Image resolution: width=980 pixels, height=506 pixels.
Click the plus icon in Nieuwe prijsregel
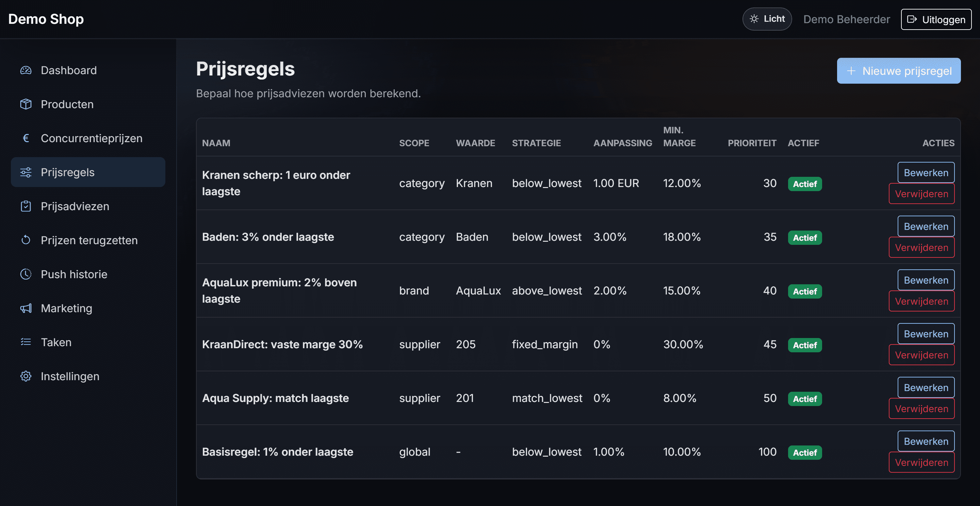851,71
